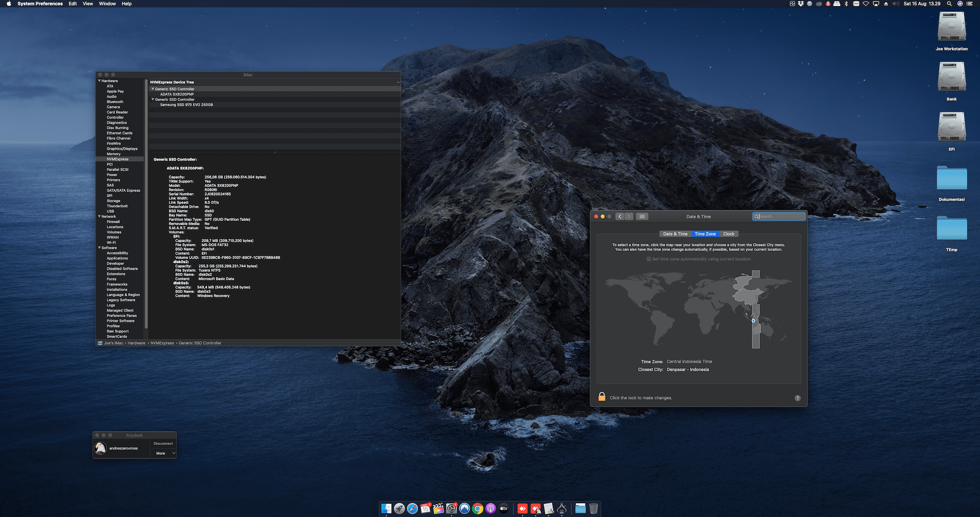Screen dimensions: 980x517
Task: Open System Information app in the Dock
Action: 562,508
